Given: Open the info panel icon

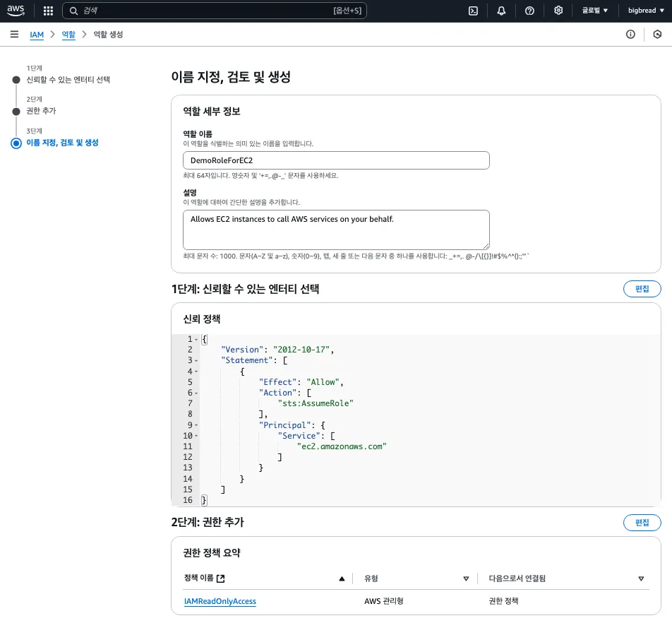Looking at the screenshot, I should (x=630, y=35).
